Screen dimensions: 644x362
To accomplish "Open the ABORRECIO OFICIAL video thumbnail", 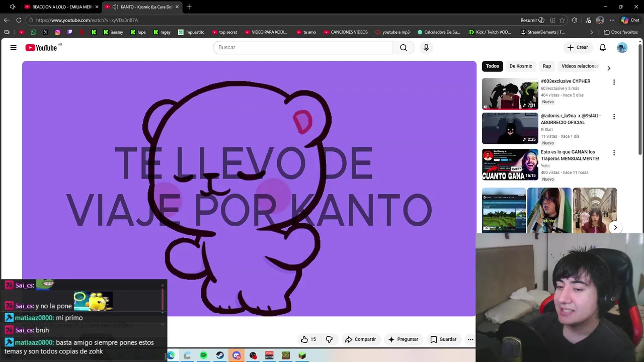I will [x=510, y=128].
